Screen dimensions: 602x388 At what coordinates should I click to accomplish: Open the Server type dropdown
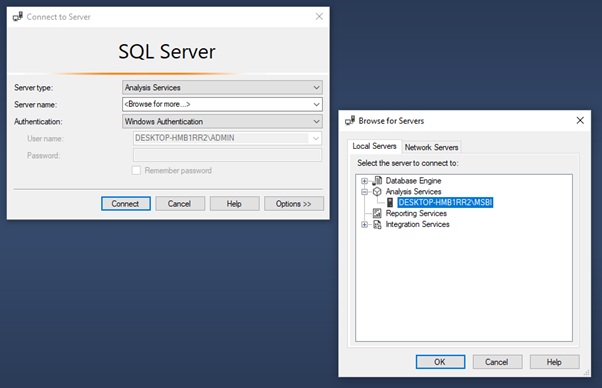click(222, 88)
